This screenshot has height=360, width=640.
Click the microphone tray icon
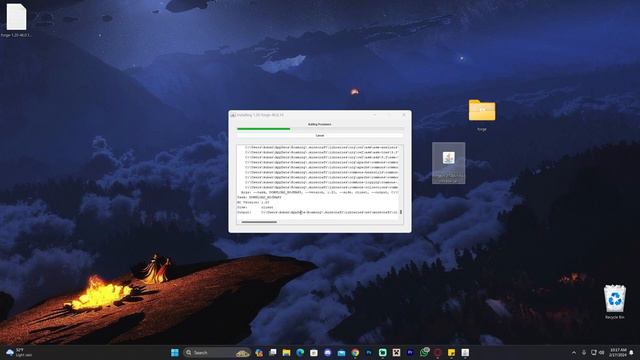pos(584,352)
